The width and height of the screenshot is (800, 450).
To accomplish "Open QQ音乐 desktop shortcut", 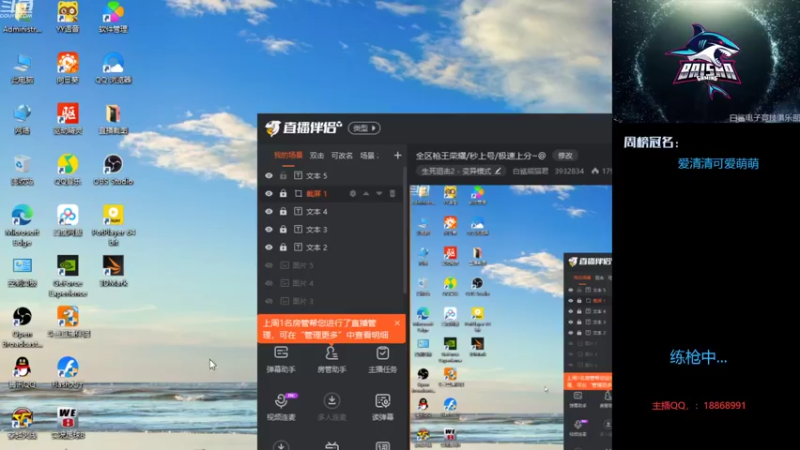I will pos(67,170).
